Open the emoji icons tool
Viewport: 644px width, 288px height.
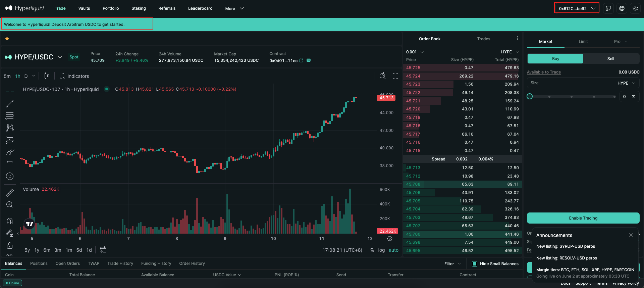(10, 176)
